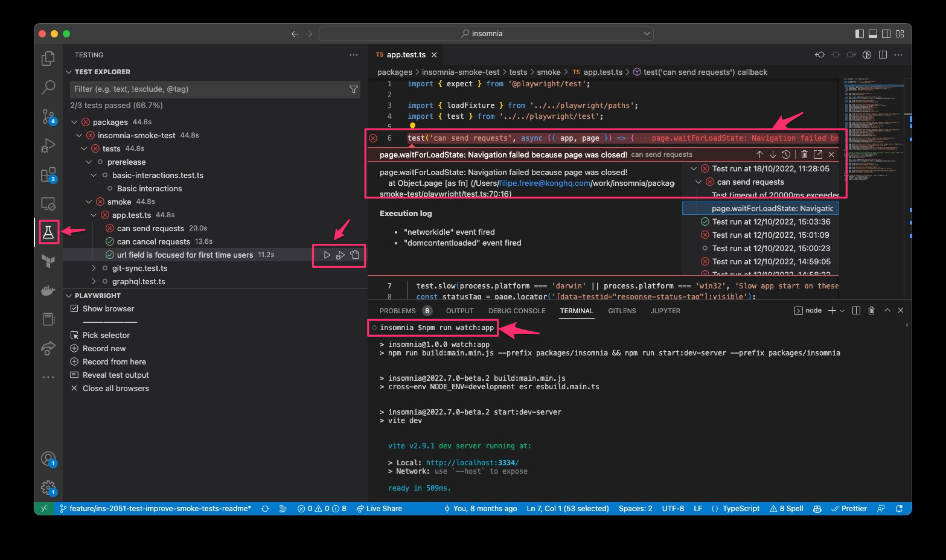Collapse the PLAYWRIGHT section

69,296
